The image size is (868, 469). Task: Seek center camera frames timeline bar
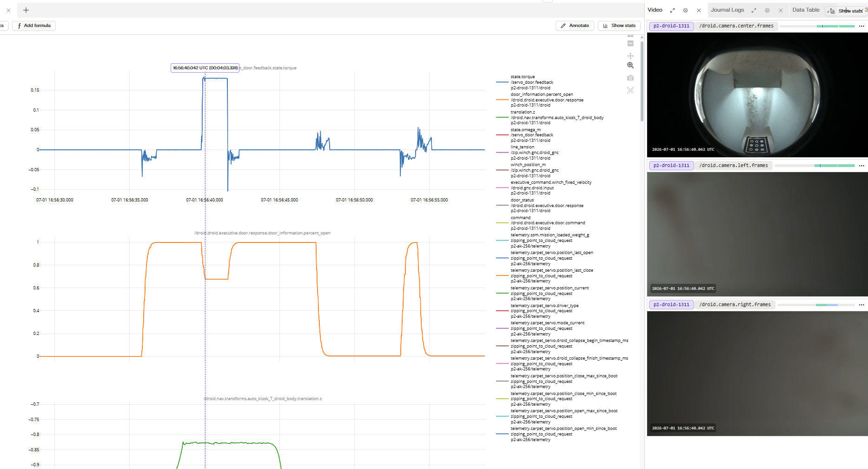point(817,26)
